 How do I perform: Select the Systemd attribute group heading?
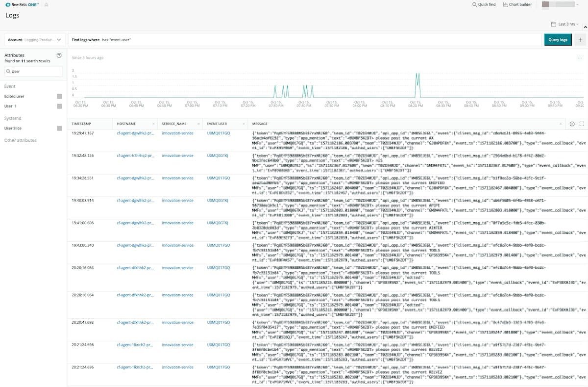pos(13,118)
